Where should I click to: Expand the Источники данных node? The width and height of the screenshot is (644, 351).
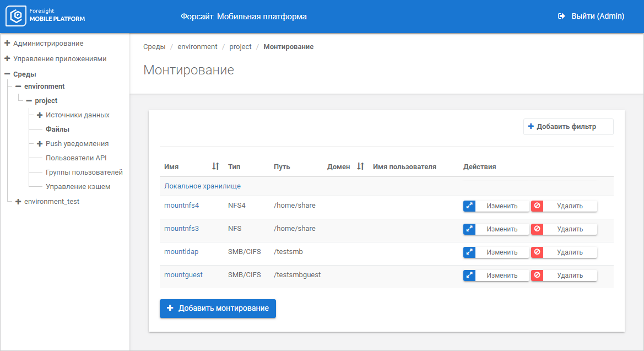tap(40, 115)
